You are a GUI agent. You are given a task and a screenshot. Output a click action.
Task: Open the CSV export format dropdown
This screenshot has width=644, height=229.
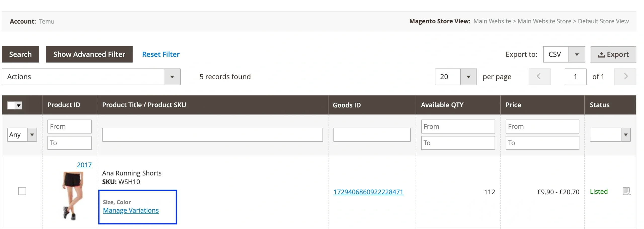(x=576, y=54)
